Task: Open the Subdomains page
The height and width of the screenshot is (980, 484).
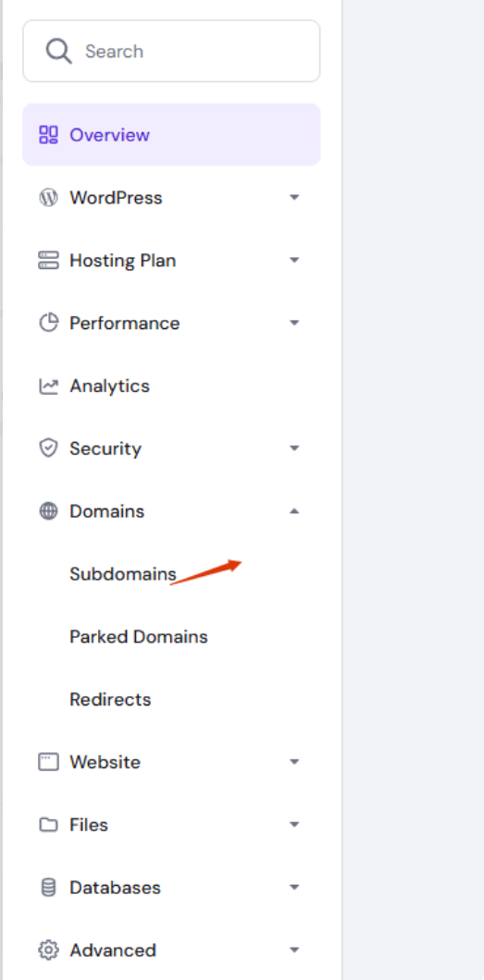Action: (123, 574)
